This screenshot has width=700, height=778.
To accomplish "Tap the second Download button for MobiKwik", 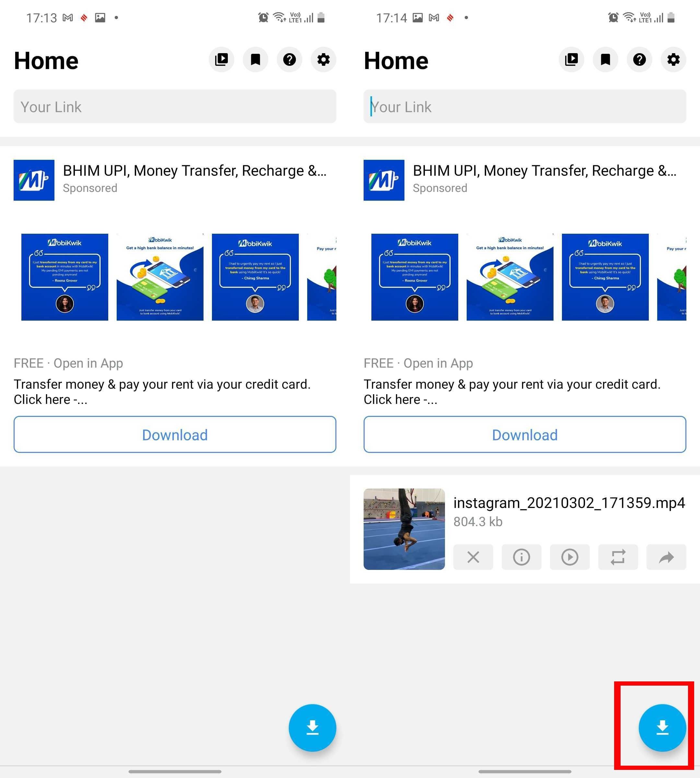I will [x=525, y=435].
